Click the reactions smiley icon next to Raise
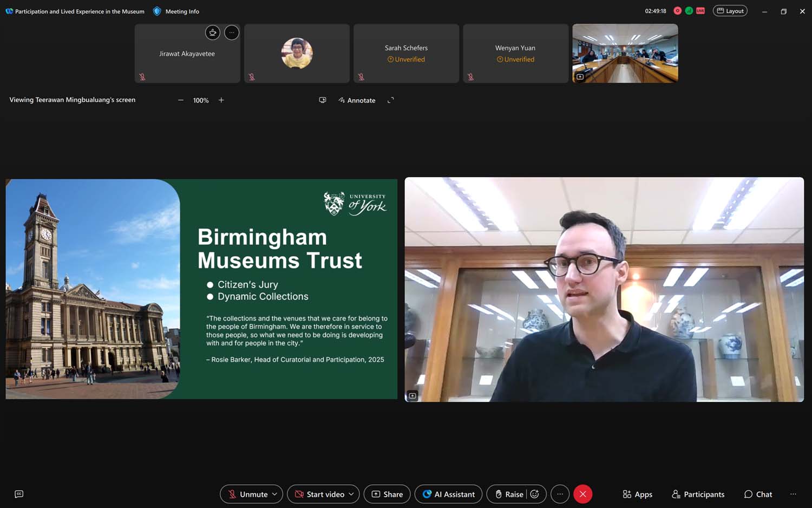This screenshot has width=812, height=508. tap(535, 494)
